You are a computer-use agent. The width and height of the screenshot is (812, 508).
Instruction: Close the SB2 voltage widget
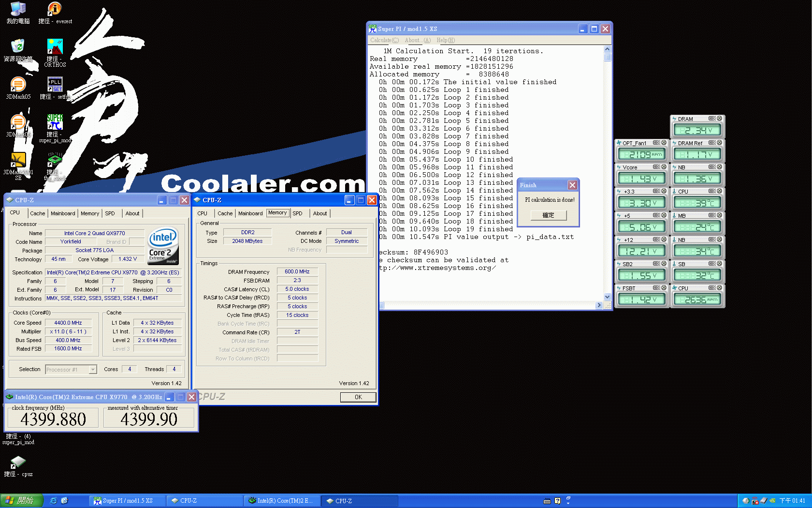(664, 264)
